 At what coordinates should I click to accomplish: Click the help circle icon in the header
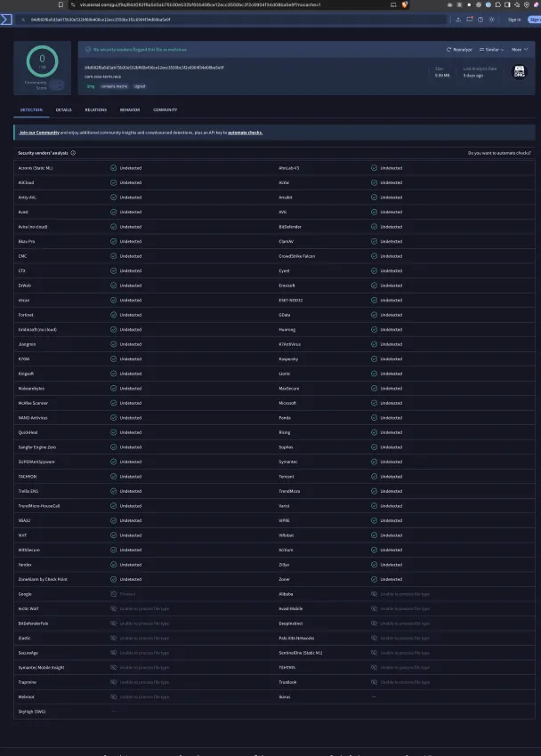(x=480, y=20)
